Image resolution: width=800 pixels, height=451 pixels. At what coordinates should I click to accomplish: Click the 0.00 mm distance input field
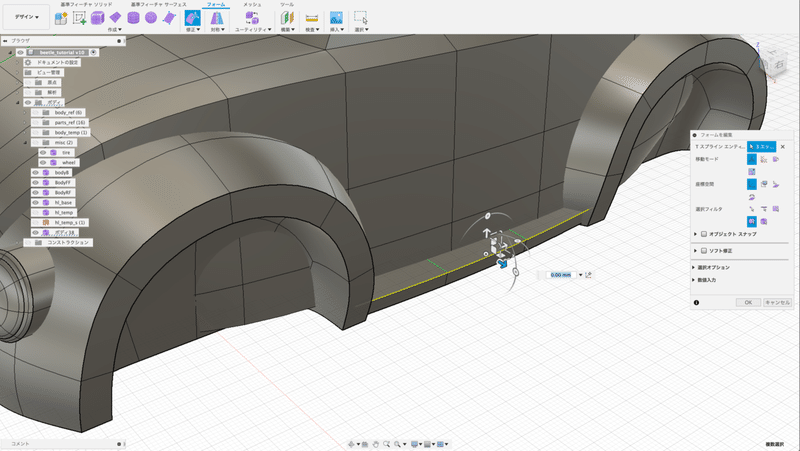pos(559,274)
